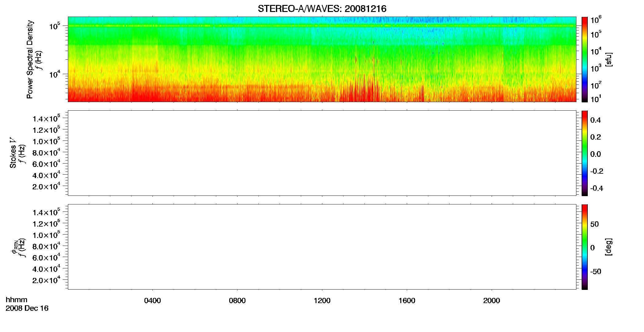
Task: Click the 10^4 frequency tick on spectrogram y-axis
Action: pos(54,74)
